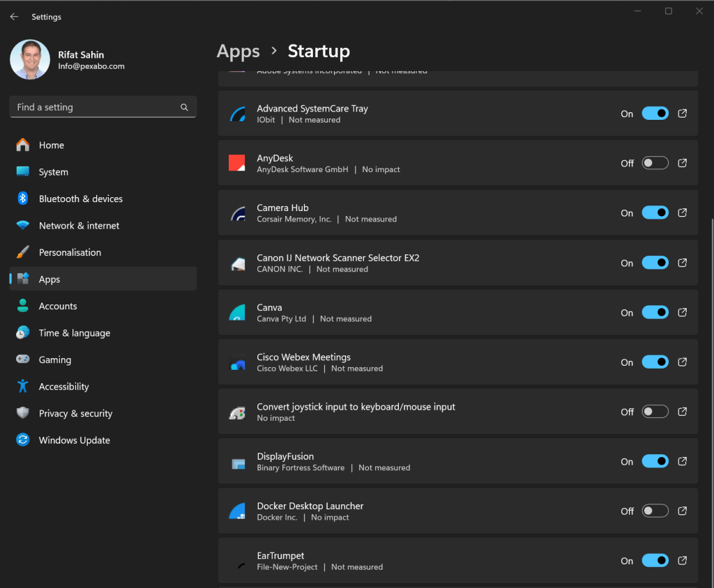This screenshot has width=714, height=588.
Task: Open file location link for EarTrumpet
Action: [x=682, y=560]
